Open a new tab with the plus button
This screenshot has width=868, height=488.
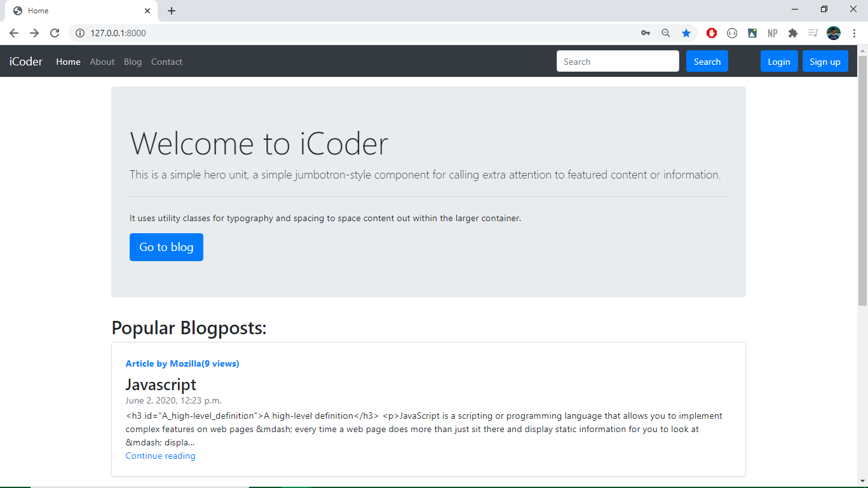pos(172,10)
